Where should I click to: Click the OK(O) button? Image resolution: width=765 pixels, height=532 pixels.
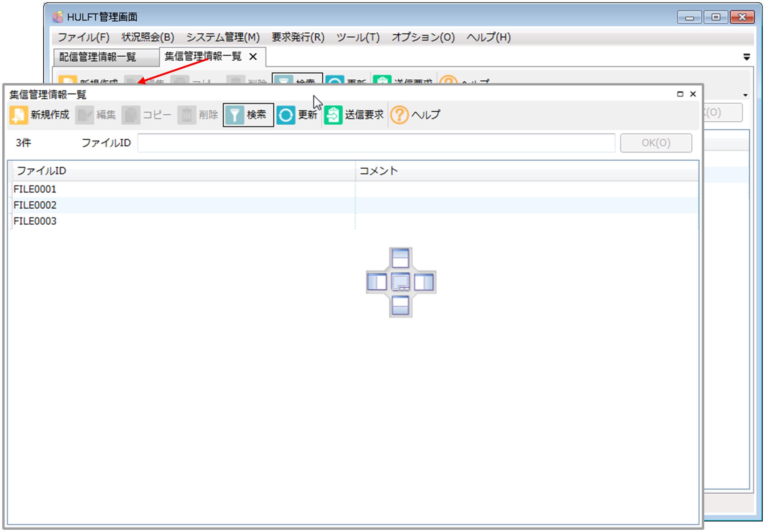656,143
